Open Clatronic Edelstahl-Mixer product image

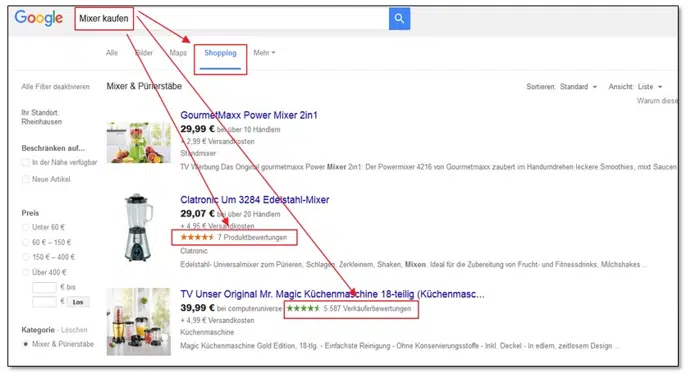pyautogui.click(x=139, y=227)
